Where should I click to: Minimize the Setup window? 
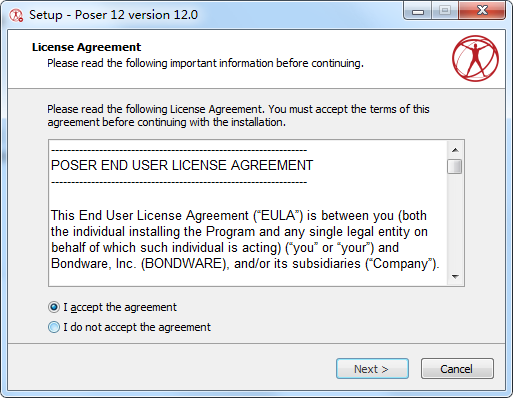(418, 11)
